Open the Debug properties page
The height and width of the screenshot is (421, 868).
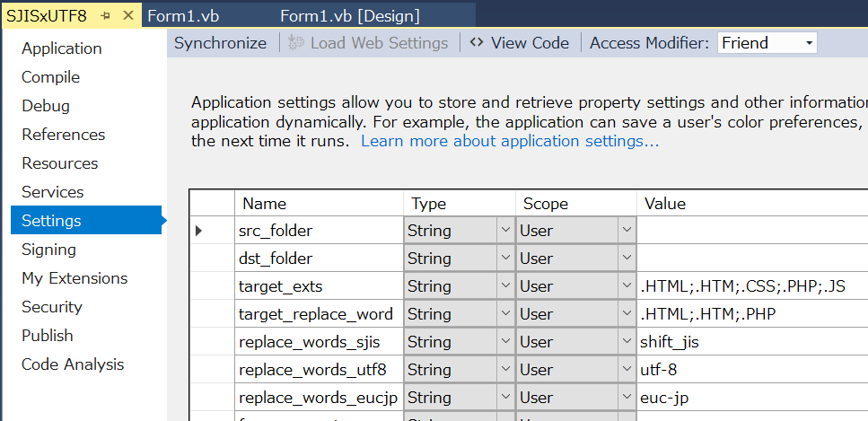(x=46, y=106)
